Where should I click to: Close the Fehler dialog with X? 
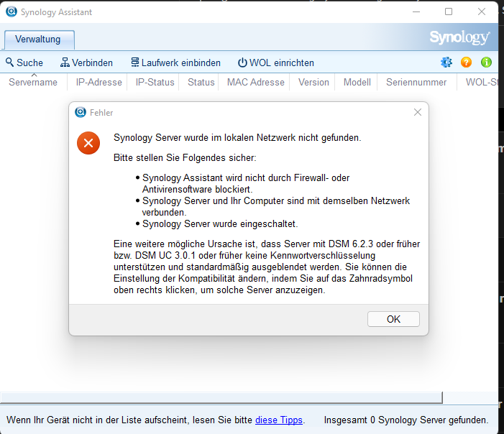(x=418, y=112)
